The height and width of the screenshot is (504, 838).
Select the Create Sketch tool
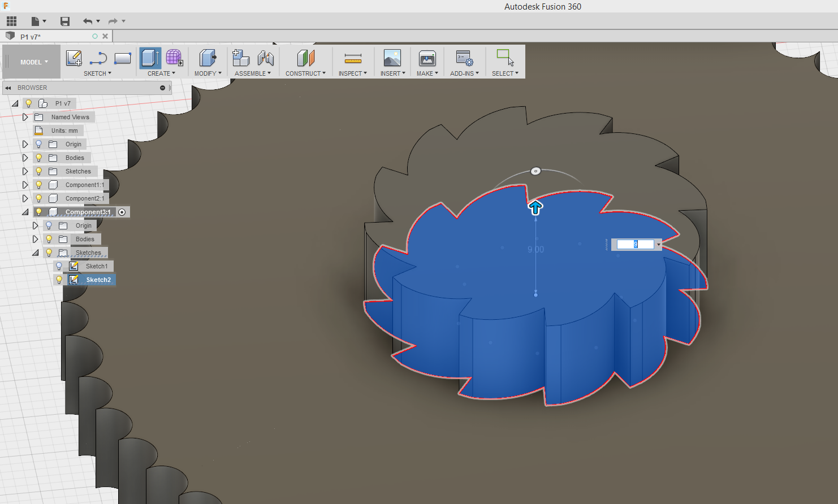coord(74,58)
